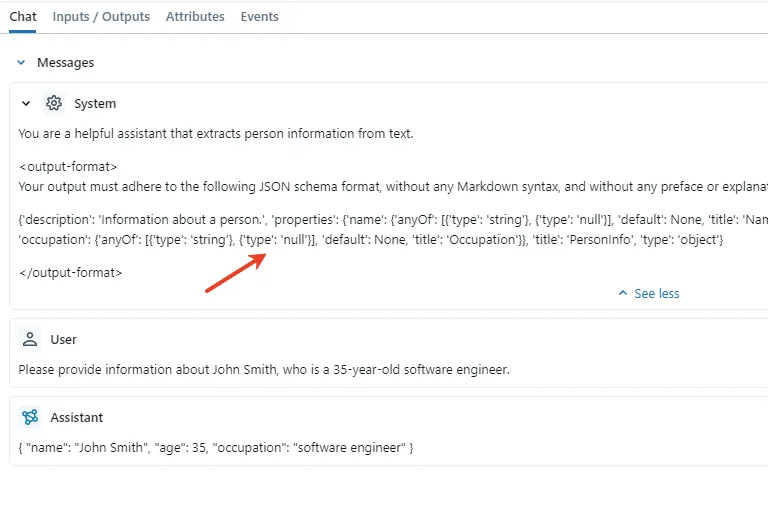This screenshot has width=768, height=510.
Task: Click the See less chevron arrow
Action: coord(623,293)
